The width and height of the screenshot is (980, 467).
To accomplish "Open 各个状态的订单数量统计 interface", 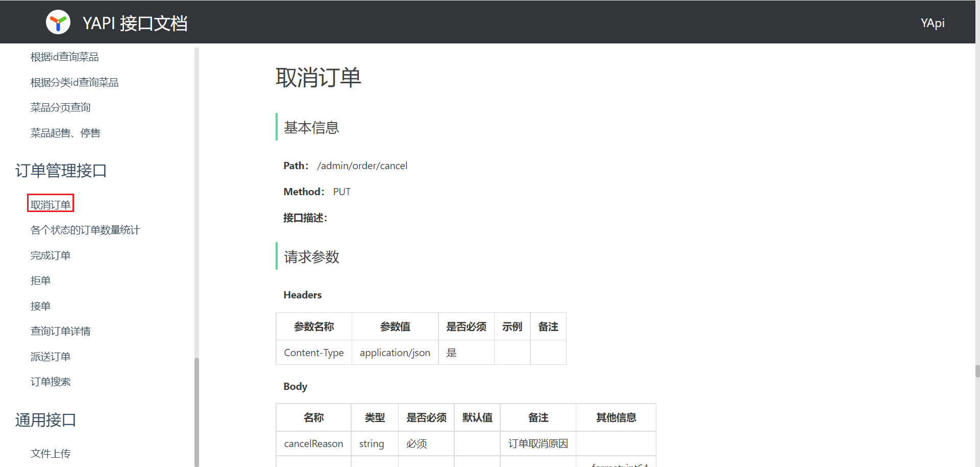I will pyautogui.click(x=85, y=230).
